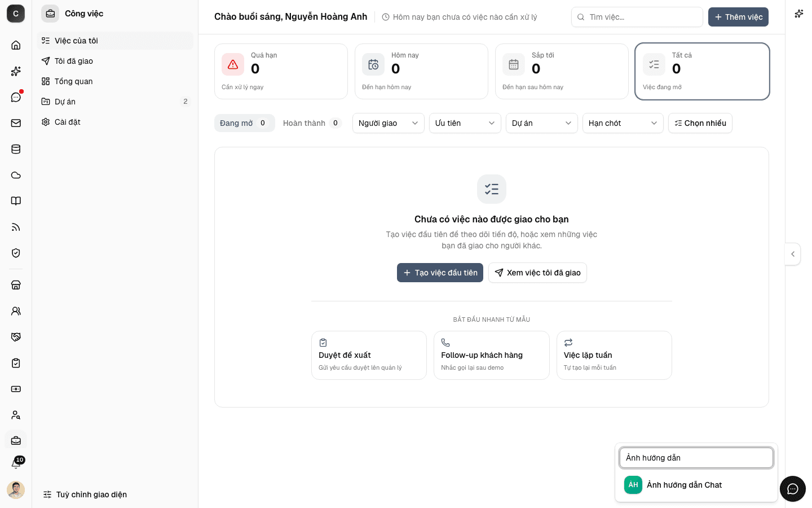Screen dimensions: 812x508
Task: Focus the Tìm việc search field
Action: pyautogui.click(x=637, y=17)
